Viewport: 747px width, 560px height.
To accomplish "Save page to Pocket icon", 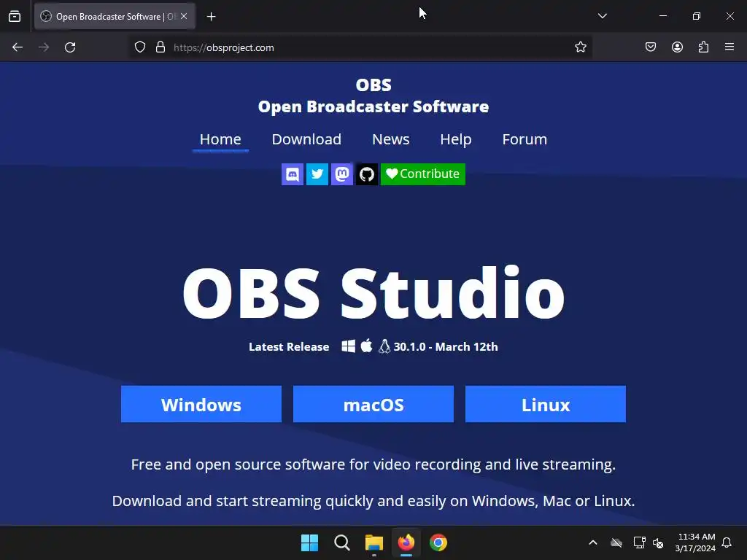I will tap(650, 47).
